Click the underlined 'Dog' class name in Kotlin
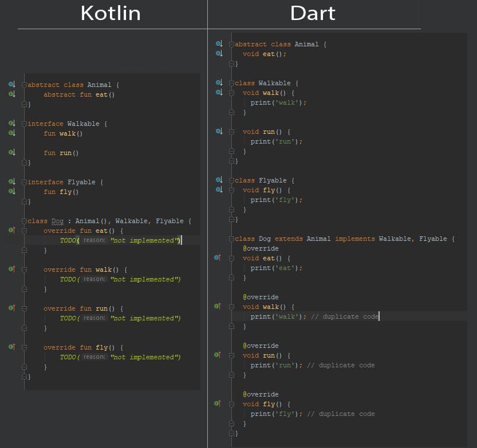Image resolution: width=477 pixels, height=448 pixels. click(x=57, y=221)
